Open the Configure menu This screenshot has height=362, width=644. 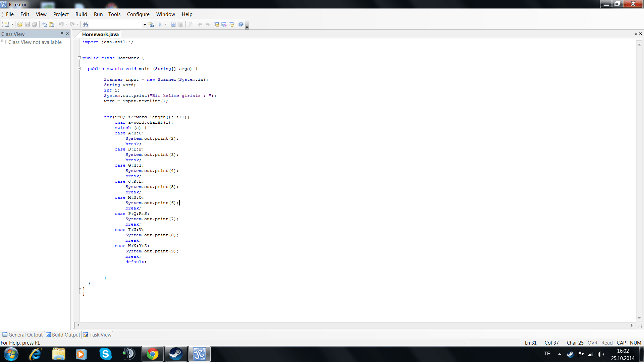coord(138,14)
